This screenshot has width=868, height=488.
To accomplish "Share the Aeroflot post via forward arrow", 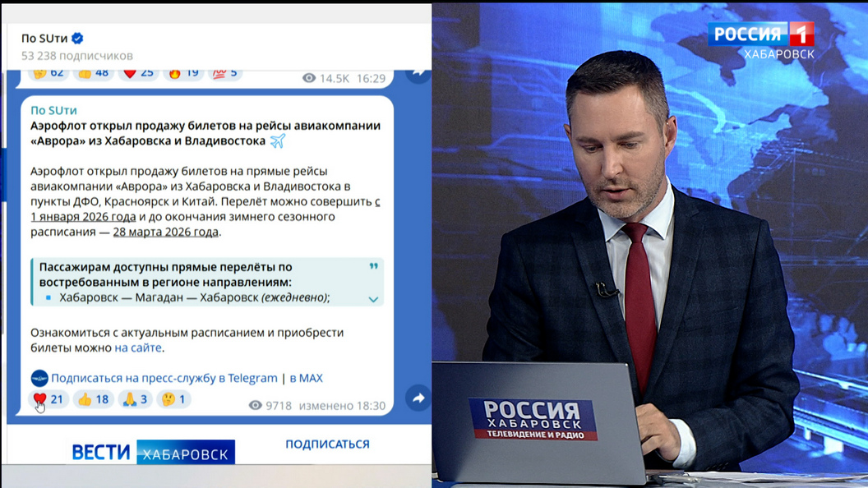I will [x=418, y=398].
